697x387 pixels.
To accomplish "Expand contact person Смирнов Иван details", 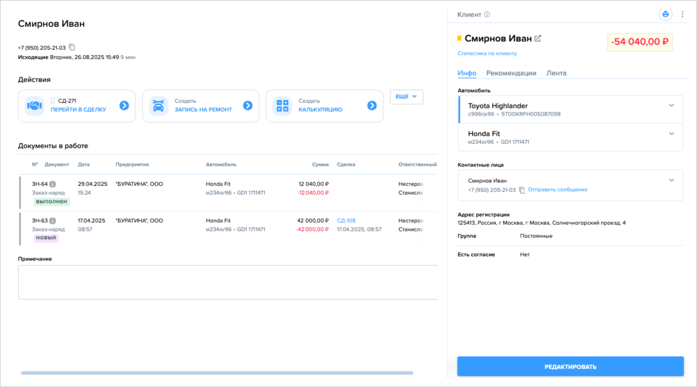I will (x=671, y=180).
